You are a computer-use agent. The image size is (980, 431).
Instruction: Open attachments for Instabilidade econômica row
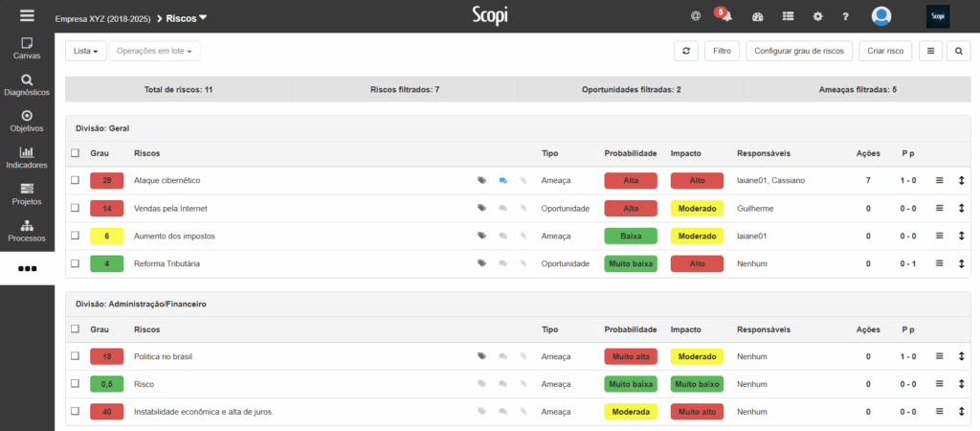pos(523,412)
